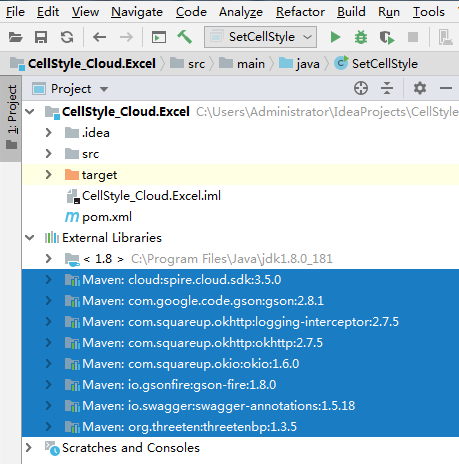Screen dimensions: 459x464
Task: Run with Coverage icon
Action: click(387, 37)
